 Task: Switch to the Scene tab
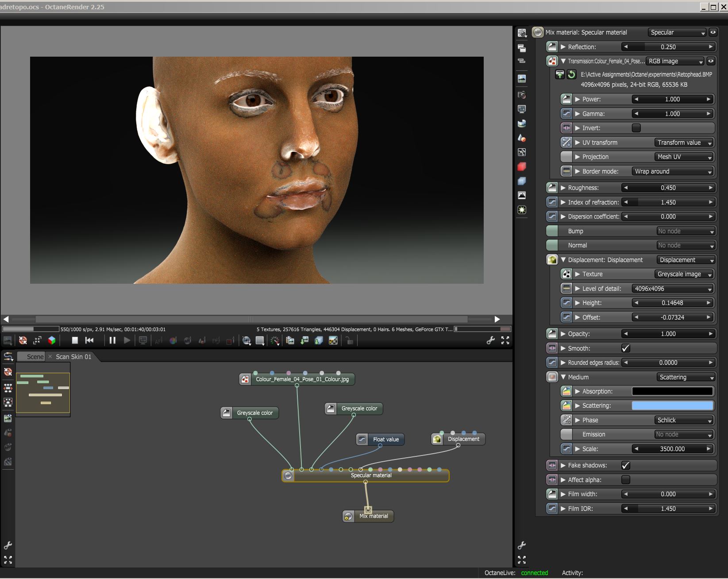[35, 357]
